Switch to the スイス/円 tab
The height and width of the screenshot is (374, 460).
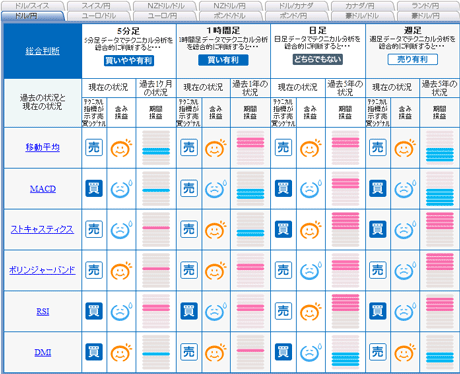pos(99,6)
